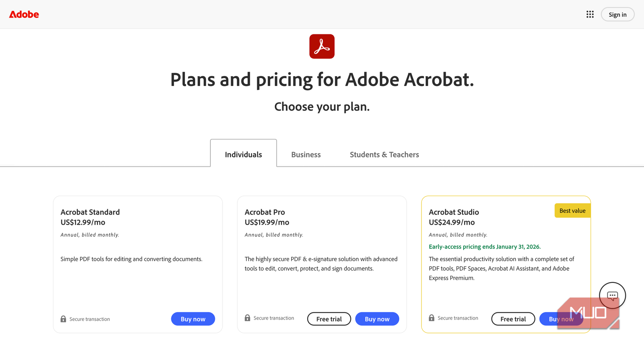Click the Best value badge
Viewport: 644px width, 354px height.
(x=572, y=210)
